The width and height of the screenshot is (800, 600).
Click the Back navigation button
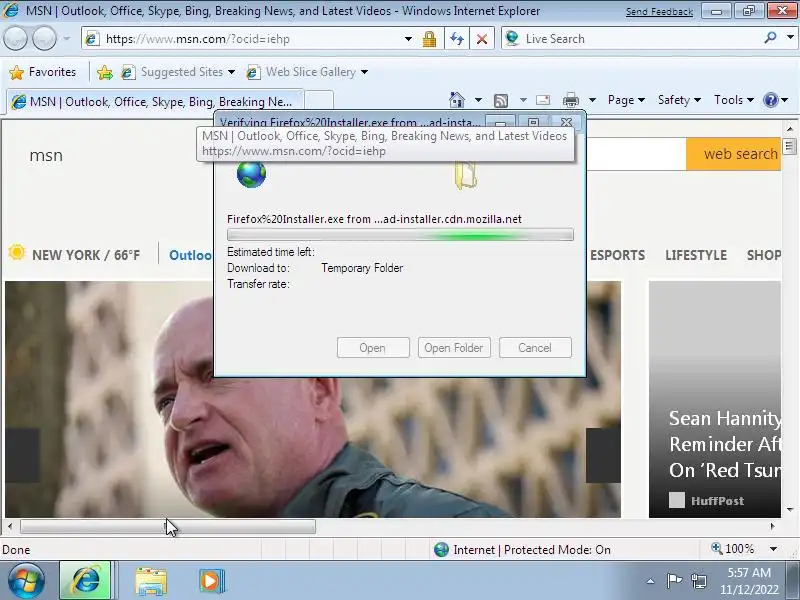(15, 38)
